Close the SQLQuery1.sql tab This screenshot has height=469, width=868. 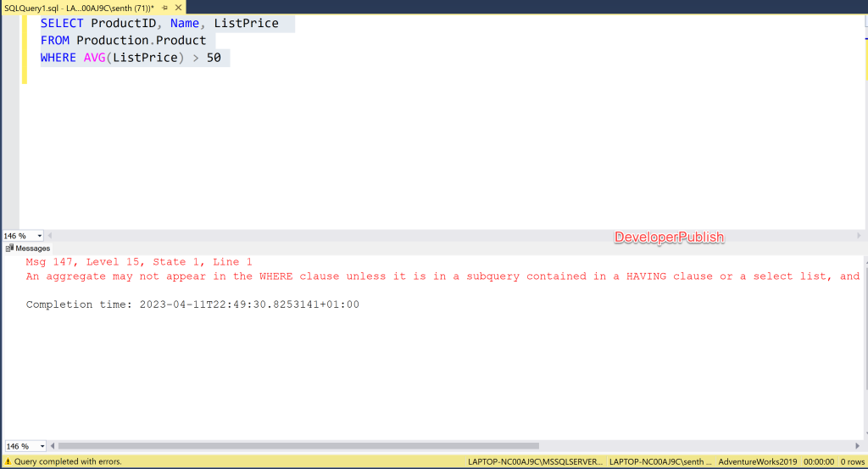178,8
